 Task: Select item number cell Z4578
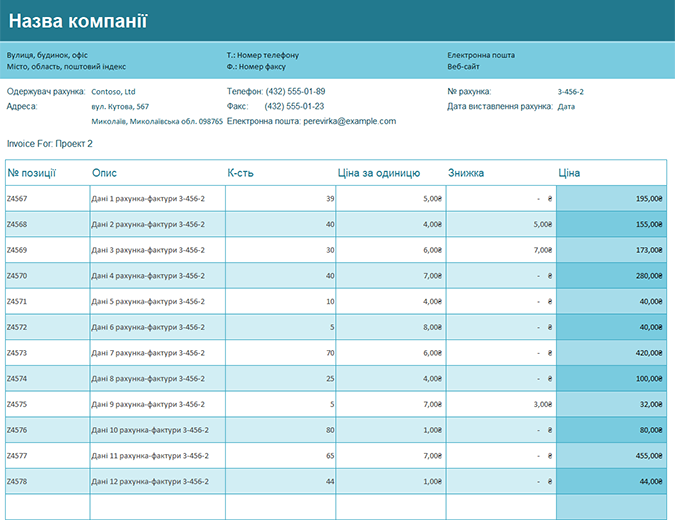click(47, 481)
